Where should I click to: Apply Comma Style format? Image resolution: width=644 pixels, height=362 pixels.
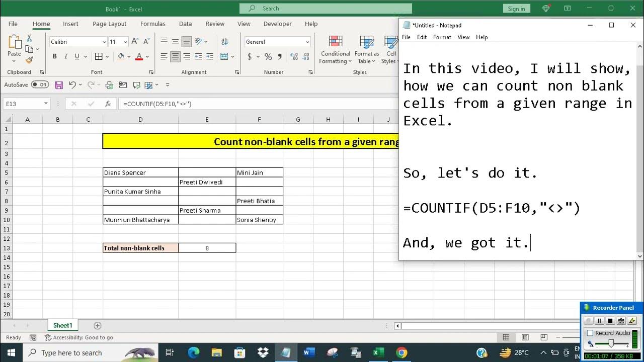click(279, 57)
